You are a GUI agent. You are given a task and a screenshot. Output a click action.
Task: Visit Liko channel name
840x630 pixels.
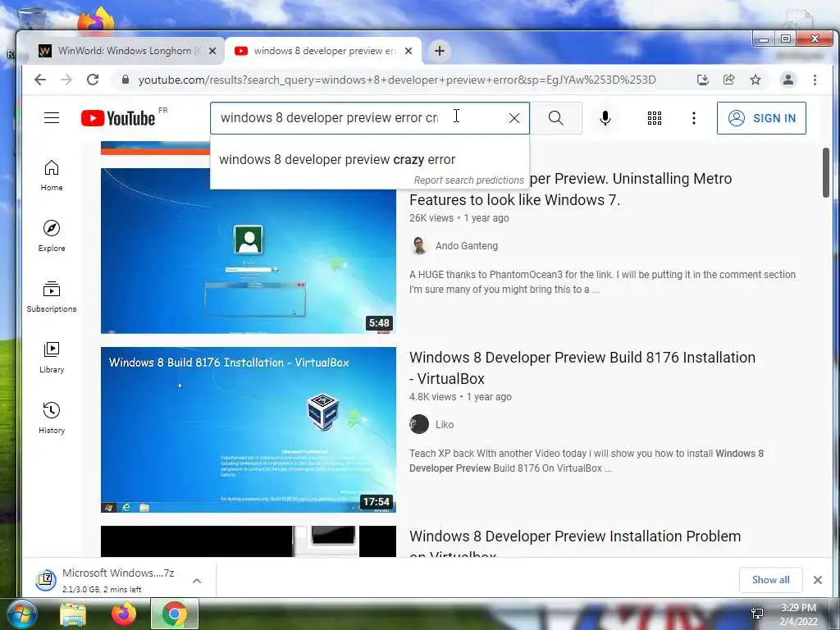[445, 425]
